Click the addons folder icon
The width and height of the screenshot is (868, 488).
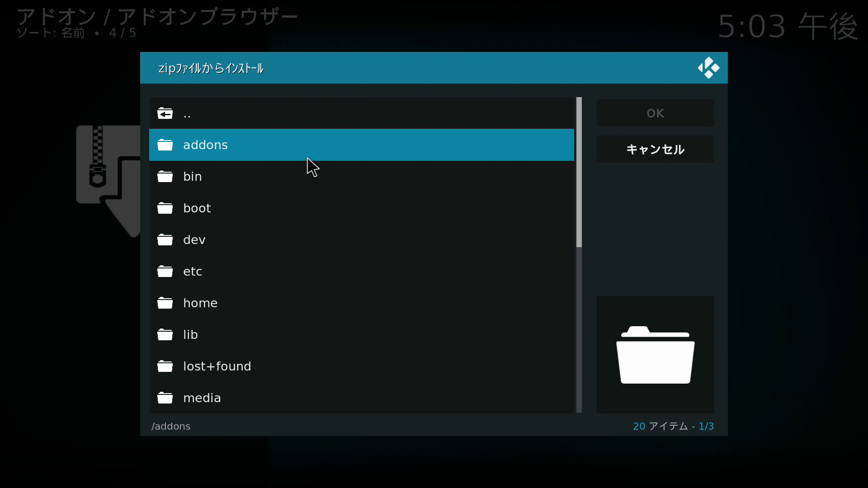[165, 145]
